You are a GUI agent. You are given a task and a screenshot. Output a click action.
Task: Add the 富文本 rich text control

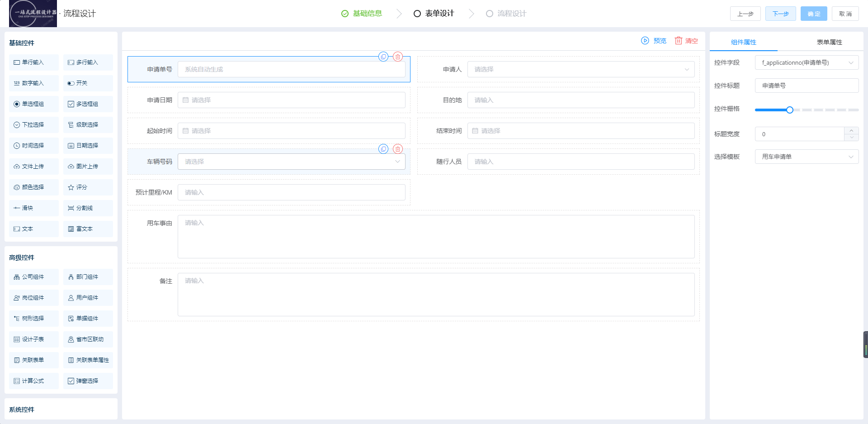tap(88, 229)
